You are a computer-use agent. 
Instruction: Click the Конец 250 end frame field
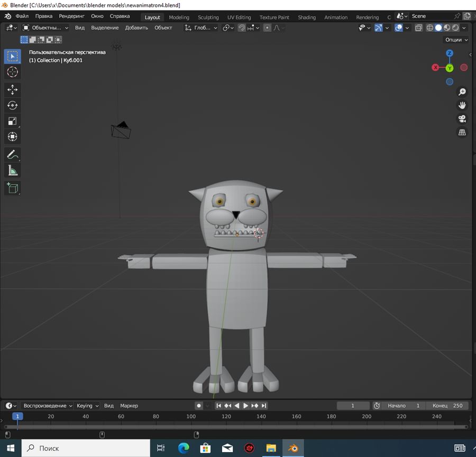(448, 405)
